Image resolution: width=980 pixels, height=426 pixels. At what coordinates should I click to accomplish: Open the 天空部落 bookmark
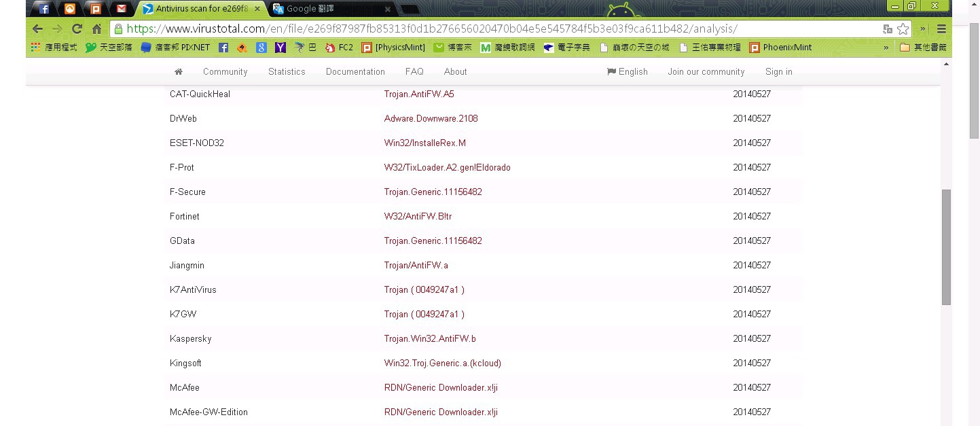109,48
